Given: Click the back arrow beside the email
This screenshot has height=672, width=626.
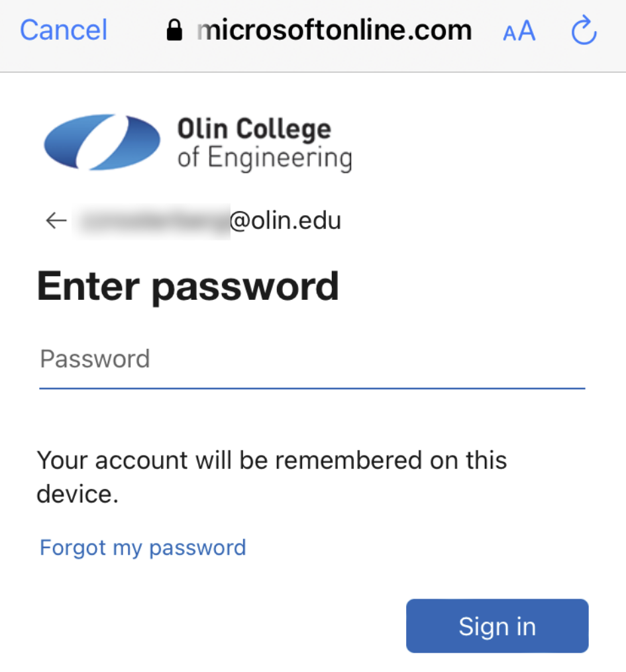Looking at the screenshot, I should click(x=56, y=220).
